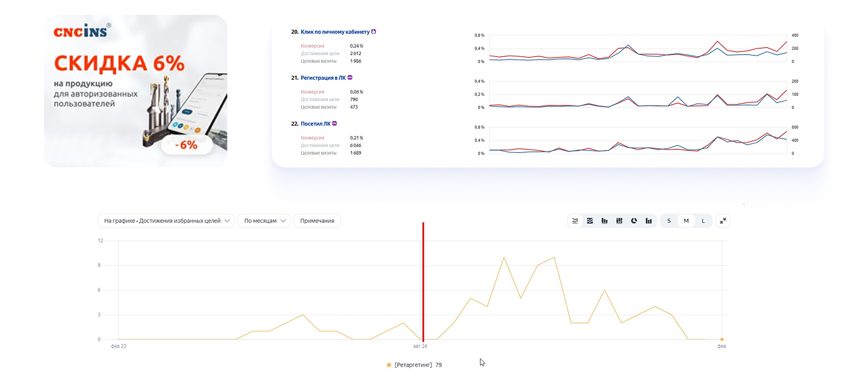This screenshot has width=868, height=382.
Task: Set chart size to S
Action: 669,221
